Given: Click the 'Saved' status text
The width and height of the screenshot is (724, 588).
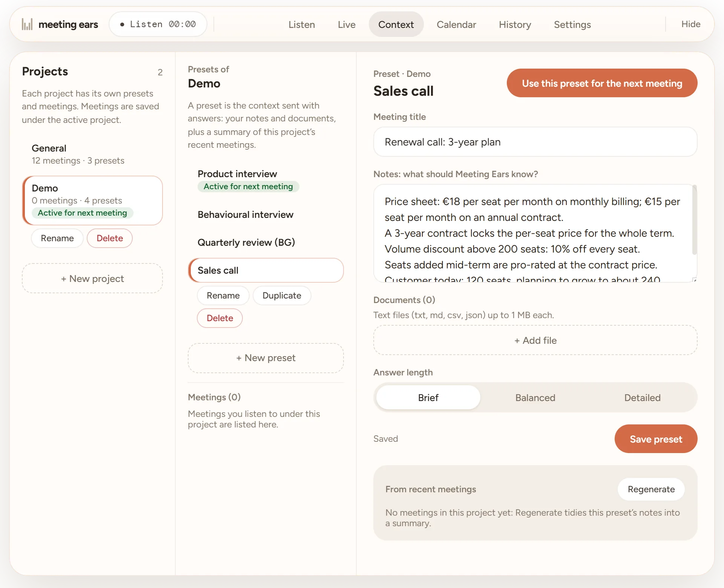Looking at the screenshot, I should [386, 439].
